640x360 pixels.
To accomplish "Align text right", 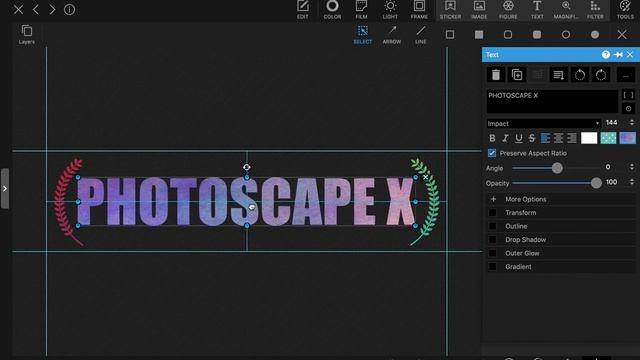I will [571, 138].
